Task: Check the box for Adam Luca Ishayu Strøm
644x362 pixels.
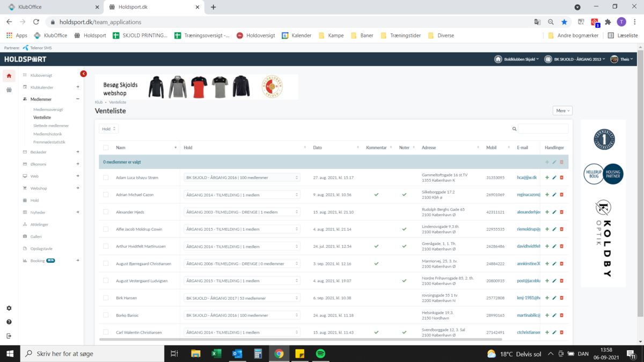Action: pyautogui.click(x=106, y=178)
